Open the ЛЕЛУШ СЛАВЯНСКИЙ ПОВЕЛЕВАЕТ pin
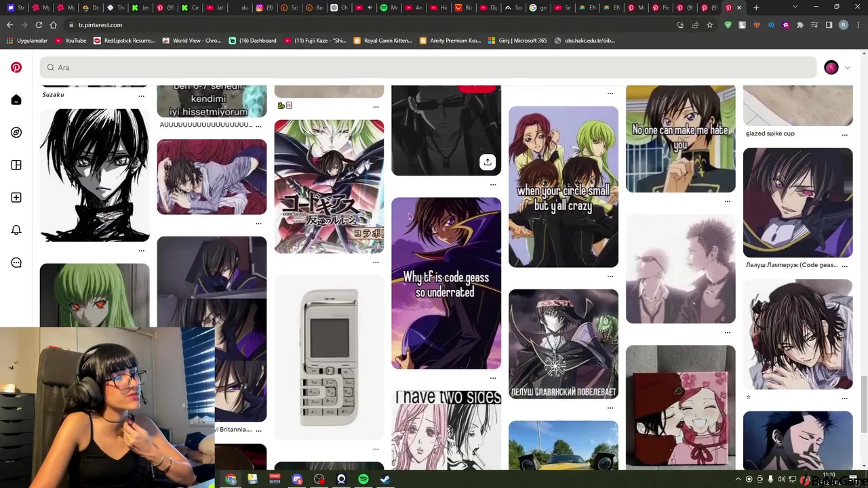The height and width of the screenshot is (488, 868). (x=564, y=344)
